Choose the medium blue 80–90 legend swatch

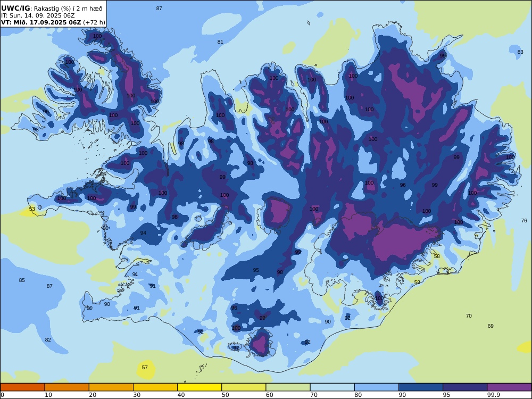[x=377, y=387]
